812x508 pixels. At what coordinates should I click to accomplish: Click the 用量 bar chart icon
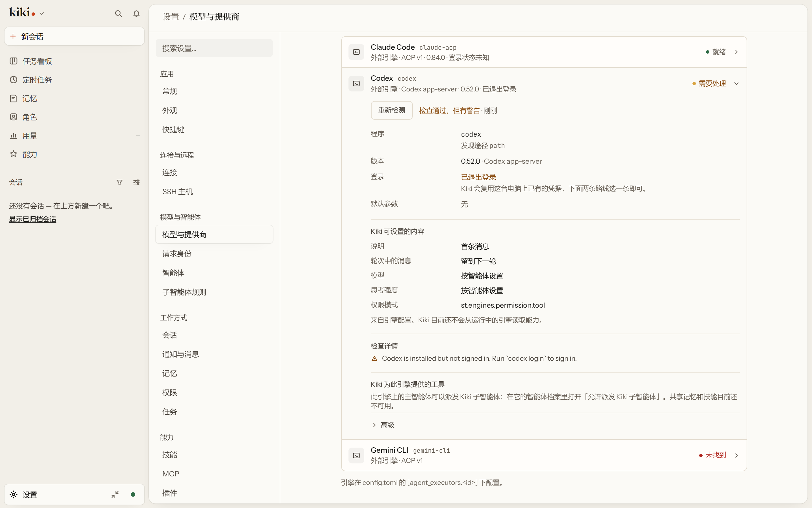click(x=14, y=136)
